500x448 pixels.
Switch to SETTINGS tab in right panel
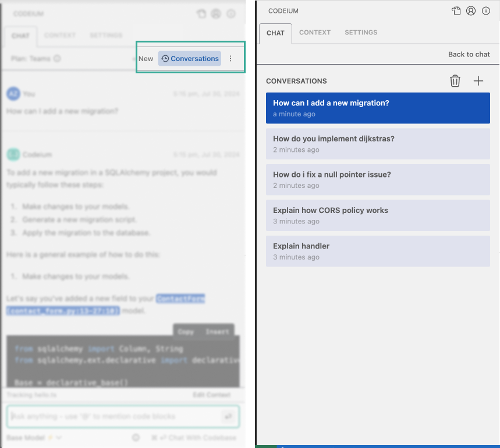tap(361, 33)
